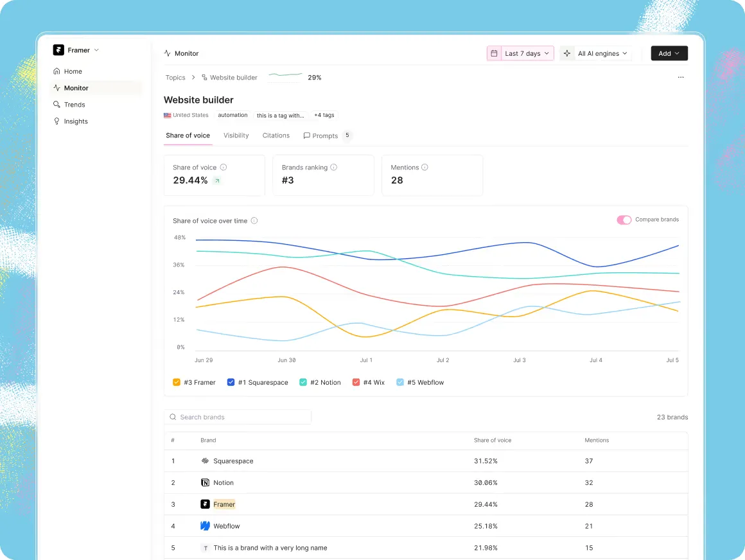The width and height of the screenshot is (745, 560).
Task: Uncheck the #1 Squarespace legend checkbox
Action: point(231,382)
